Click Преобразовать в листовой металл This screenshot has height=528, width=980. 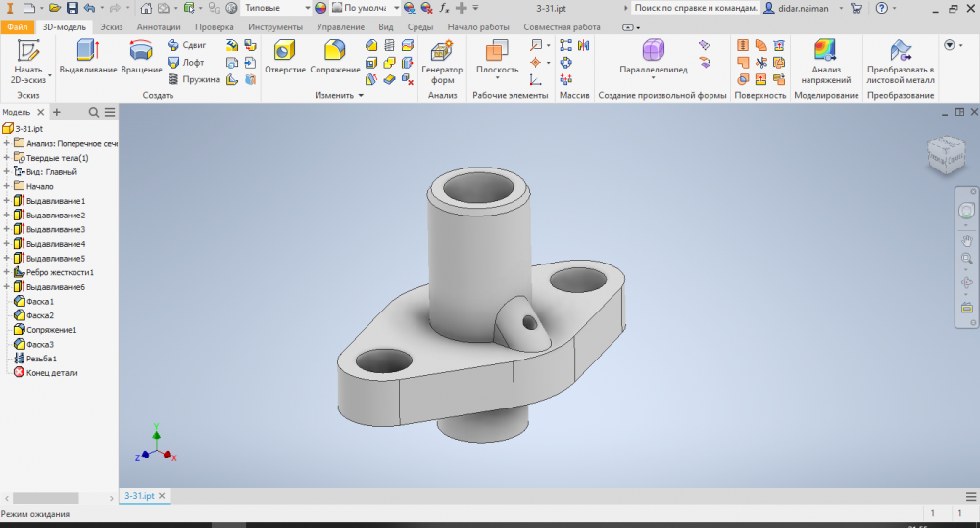pyautogui.click(x=900, y=59)
